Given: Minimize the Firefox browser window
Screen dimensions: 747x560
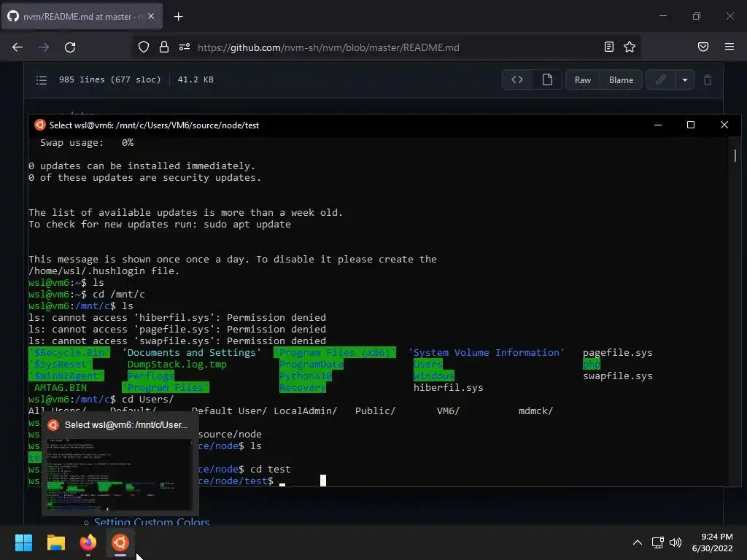Looking at the screenshot, I should 662,16.
